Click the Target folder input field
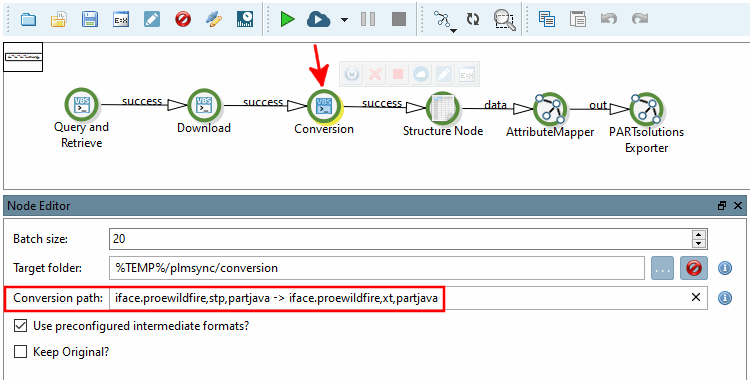Viewport: 750px width, 380px height. tap(377, 268)
